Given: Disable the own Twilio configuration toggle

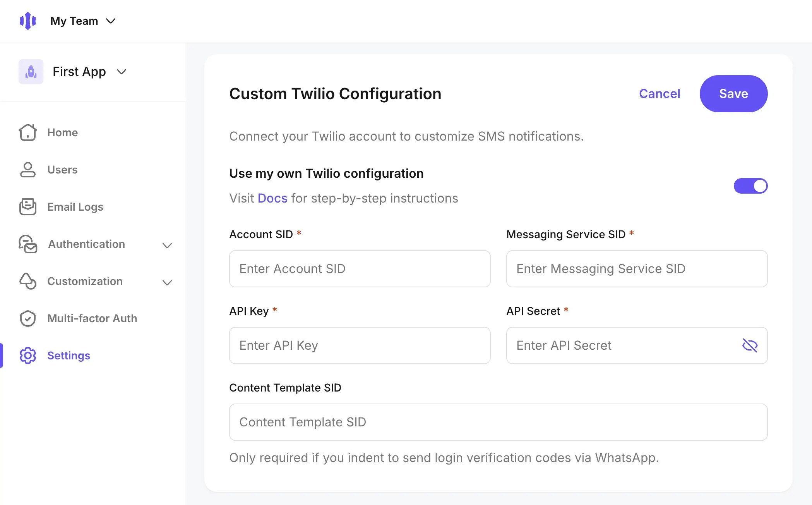Looking at the screenshot, I should 750,186.
